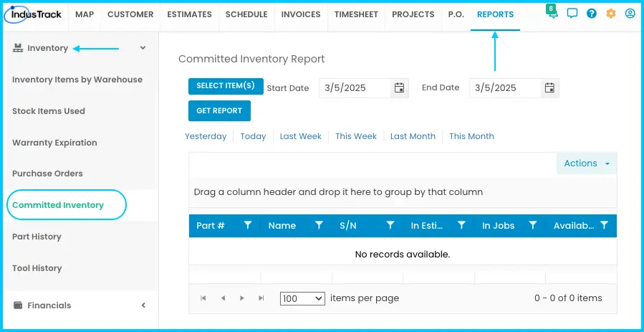Sort by In Jobs column header
This screenshot has width=644, height=332.
[x=498, y=226]
